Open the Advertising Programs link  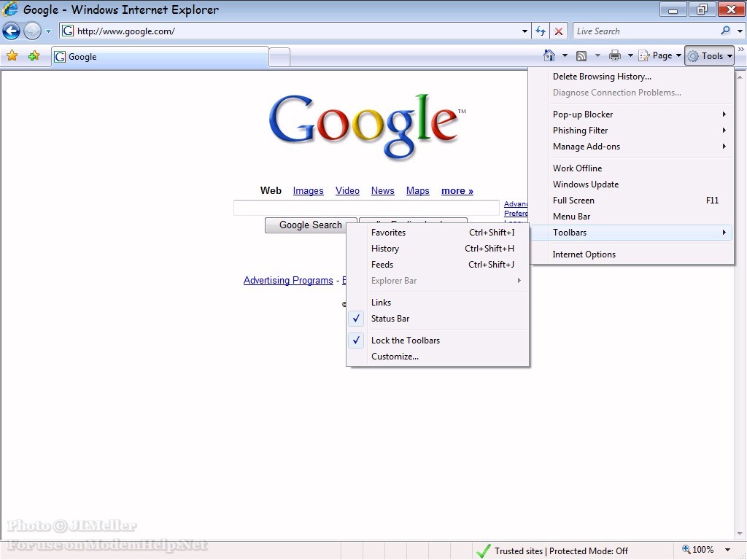pyautogui.click(x=287, y=280)
